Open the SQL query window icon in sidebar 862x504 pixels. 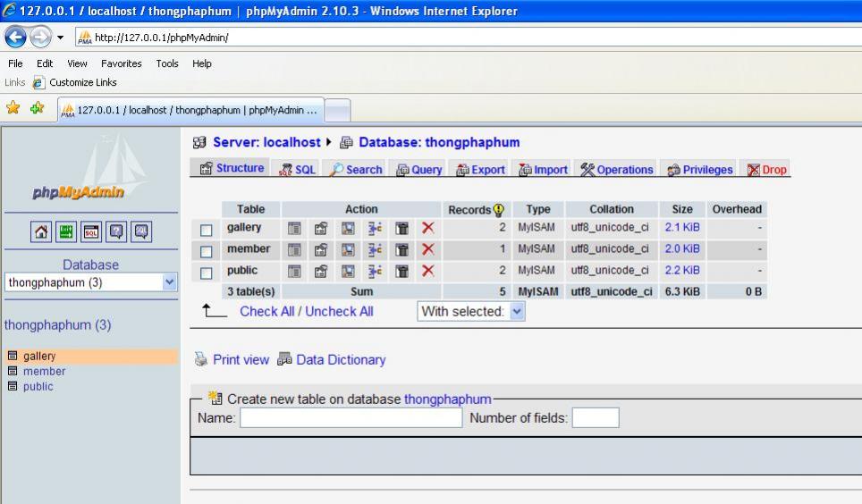(x=91, y=234)
